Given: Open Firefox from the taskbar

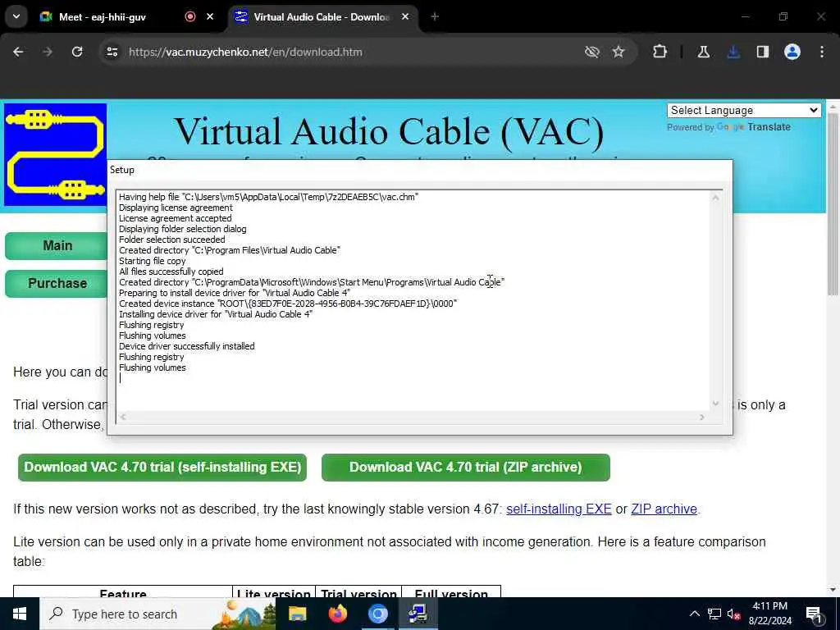Looking at the screenshot, I should pos(337,614).
